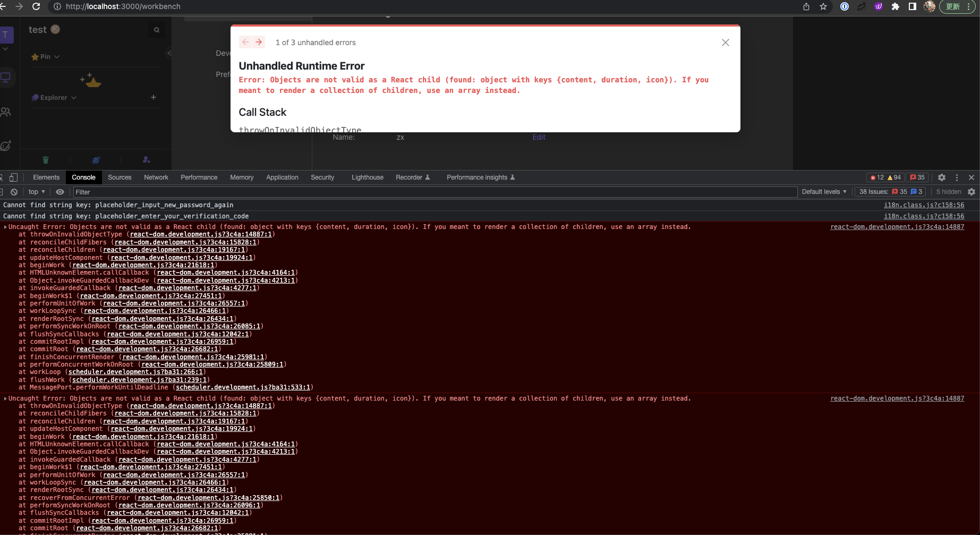This screenshot has width=980, height=535.
Task: Click the next arrow in the error overlay
Action: coord(259,42)
